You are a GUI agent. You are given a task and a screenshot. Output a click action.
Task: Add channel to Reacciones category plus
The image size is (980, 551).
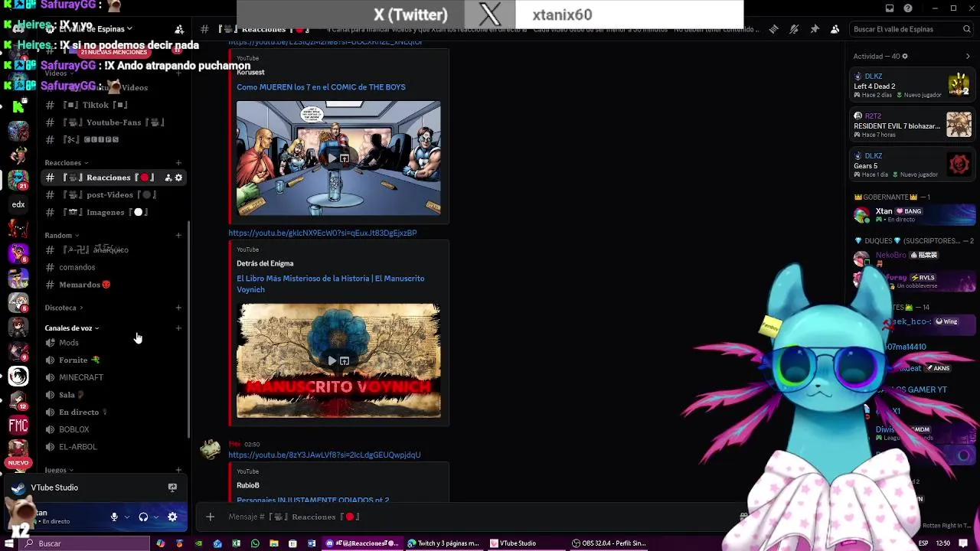coord(178,163)
